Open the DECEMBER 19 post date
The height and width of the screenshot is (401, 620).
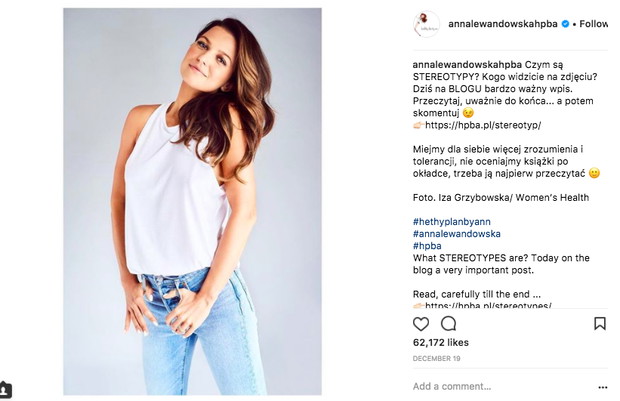tap(436, 358)
